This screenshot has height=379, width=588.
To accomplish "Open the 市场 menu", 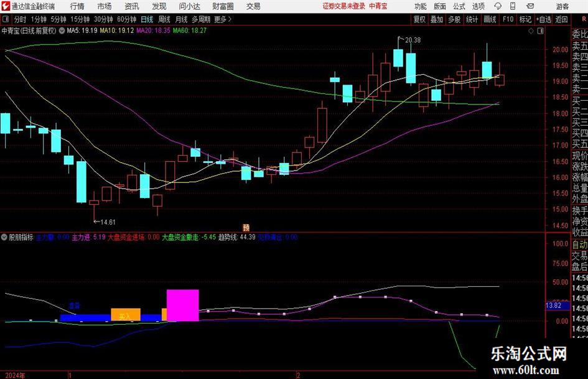I will point(105,6).
